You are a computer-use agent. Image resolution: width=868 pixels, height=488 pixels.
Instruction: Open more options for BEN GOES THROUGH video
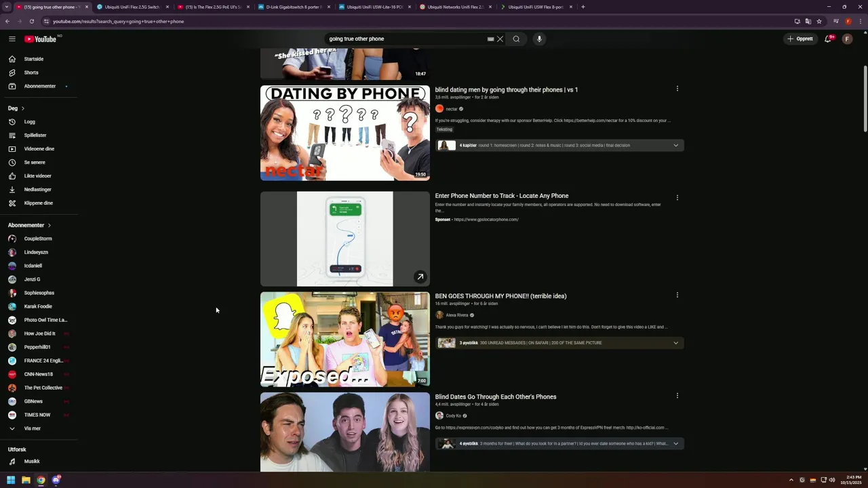click(677, 295)
